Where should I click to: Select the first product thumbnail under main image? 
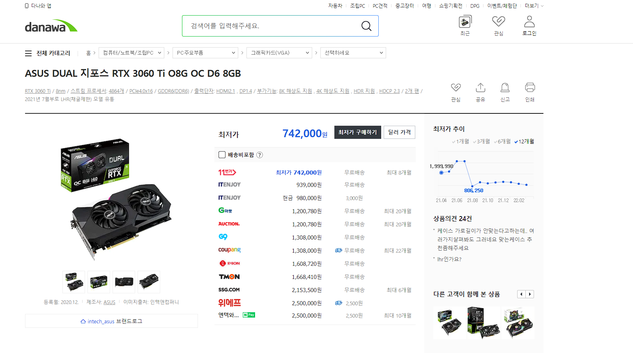74,282
